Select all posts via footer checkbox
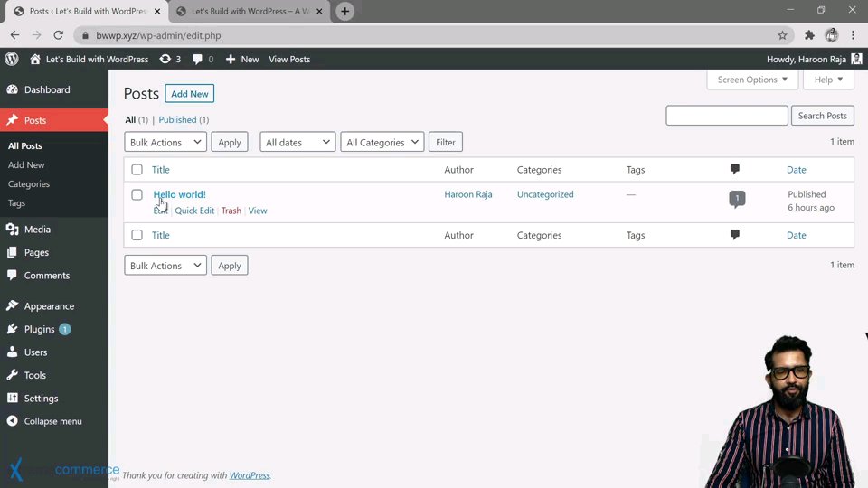This screenshot has width=868, height=488. tap(137, 235)
